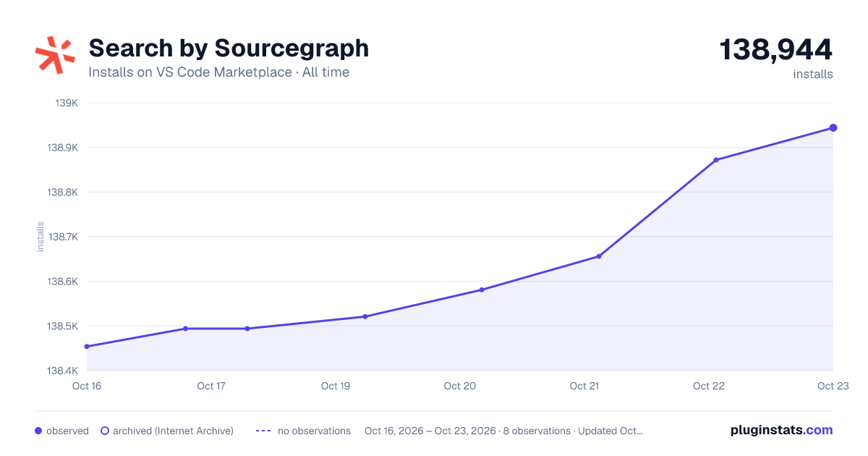
Task: Click the rotated installs y-axis title
Action: 41,237
